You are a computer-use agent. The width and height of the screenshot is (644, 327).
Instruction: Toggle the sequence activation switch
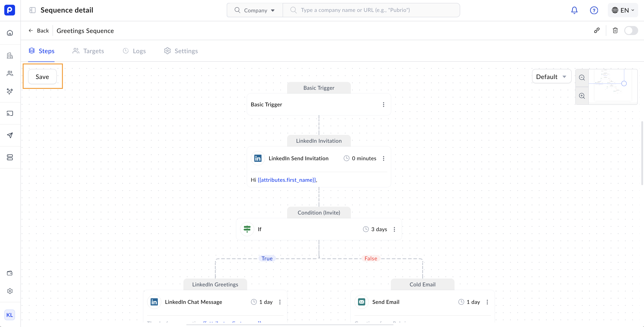pyautogui.click(x=631, y=31)
